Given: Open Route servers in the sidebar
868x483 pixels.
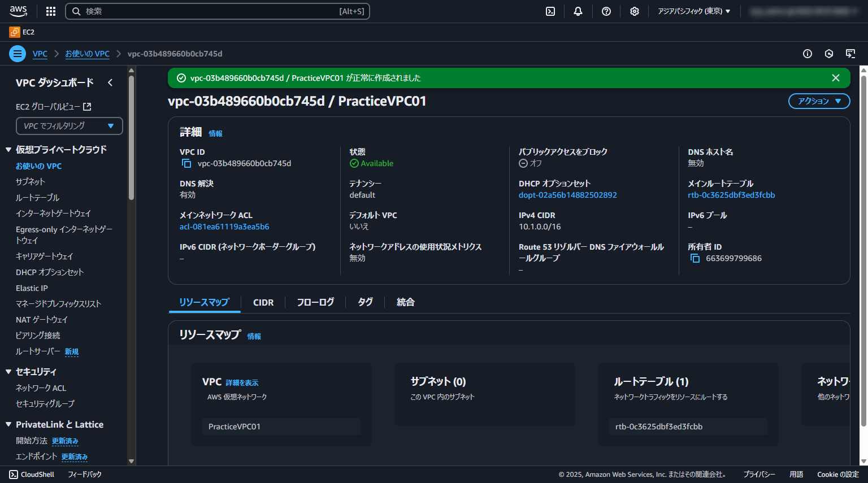Looking at the screenshot, I should (x=38, y=351).
